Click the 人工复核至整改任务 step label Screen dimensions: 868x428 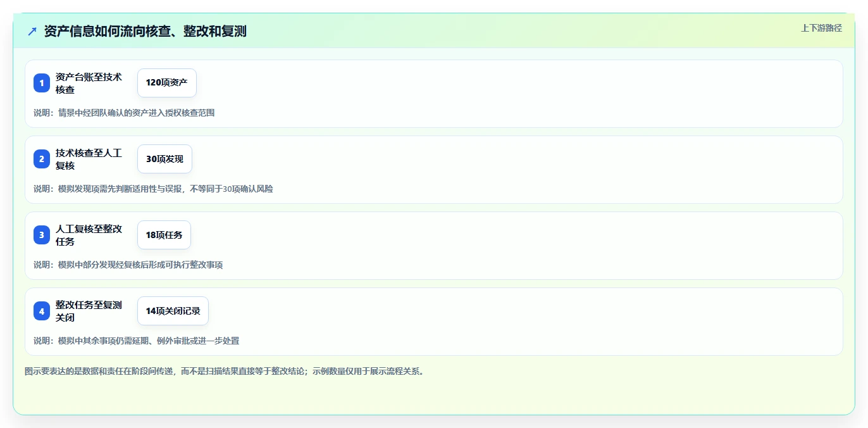(89, 235)
